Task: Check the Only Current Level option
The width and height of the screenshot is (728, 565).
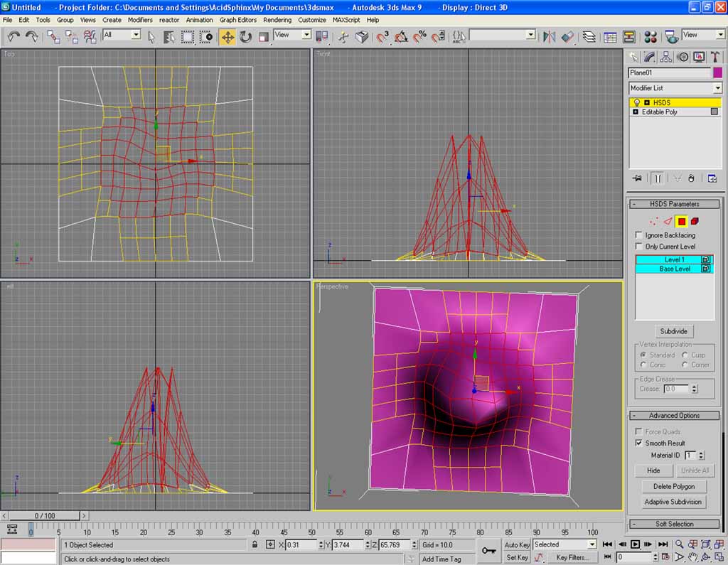Action: (638, 247)
